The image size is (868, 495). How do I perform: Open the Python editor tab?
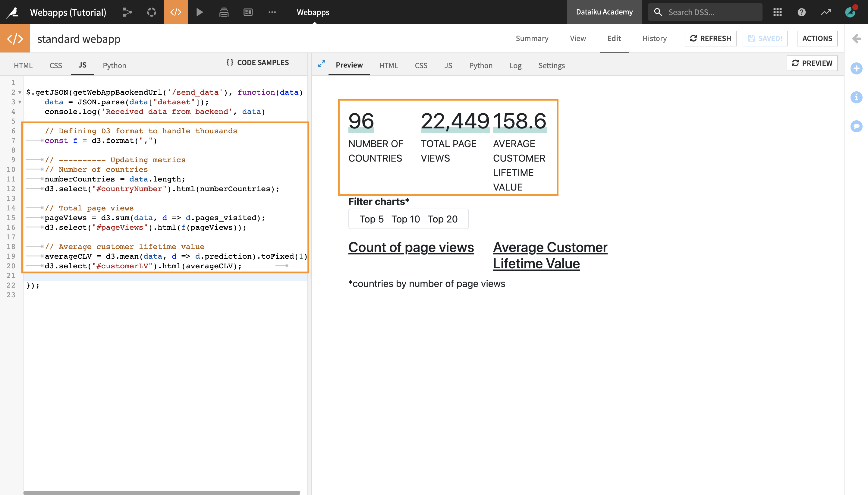pos(115,65)
